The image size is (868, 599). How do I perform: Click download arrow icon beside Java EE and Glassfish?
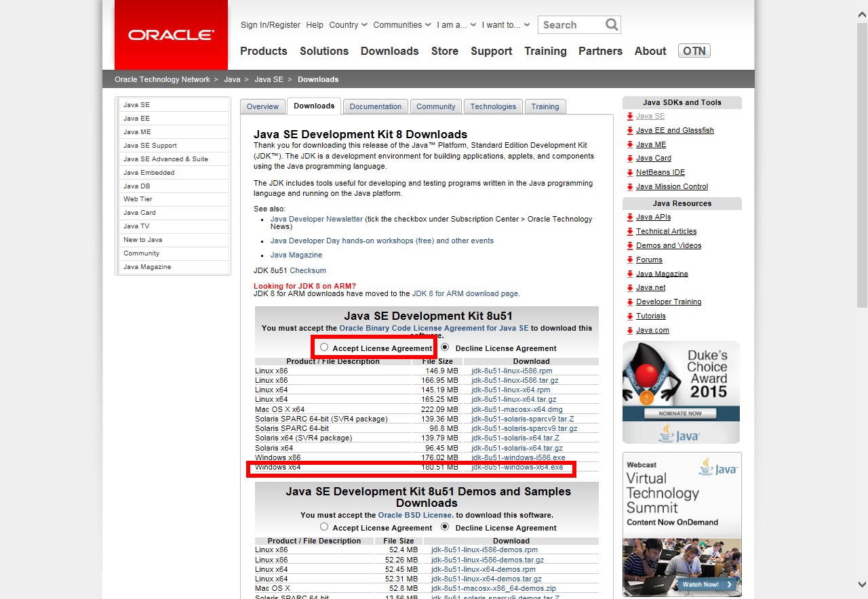point(630,130)
